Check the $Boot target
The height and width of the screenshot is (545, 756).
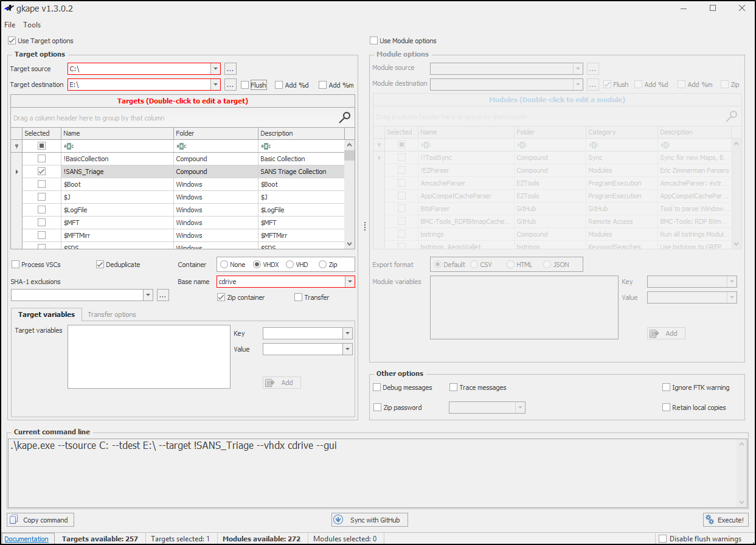pyautogui.click(x=41, y=184)
